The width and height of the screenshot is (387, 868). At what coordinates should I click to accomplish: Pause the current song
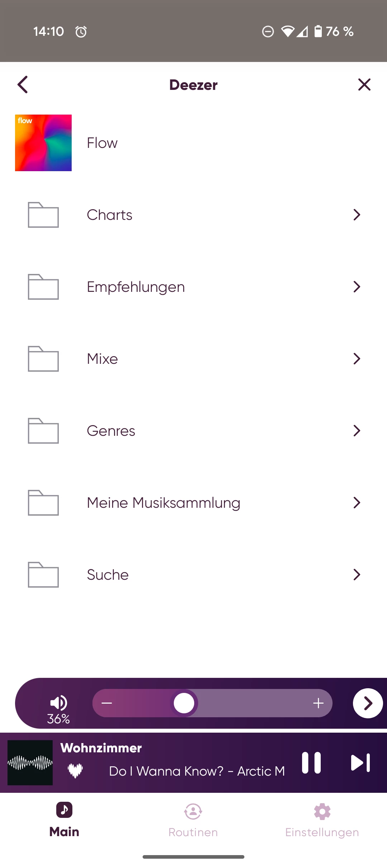click(311, 763)
